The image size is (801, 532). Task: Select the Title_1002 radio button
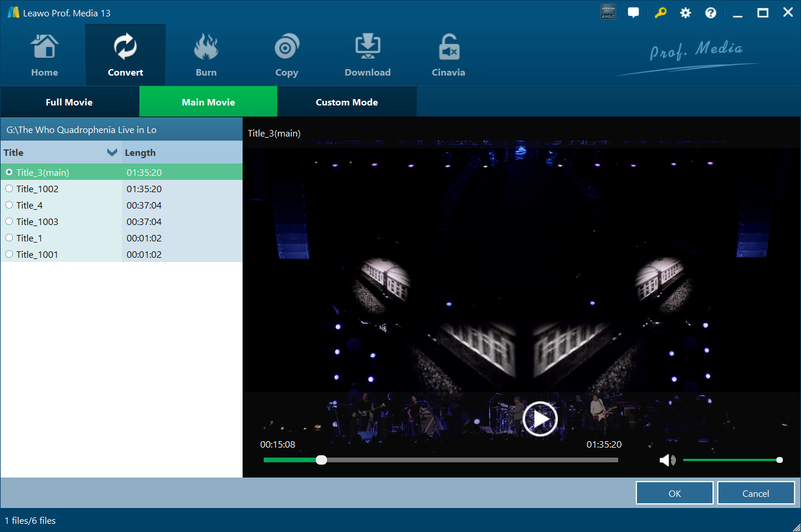[9, 189]
